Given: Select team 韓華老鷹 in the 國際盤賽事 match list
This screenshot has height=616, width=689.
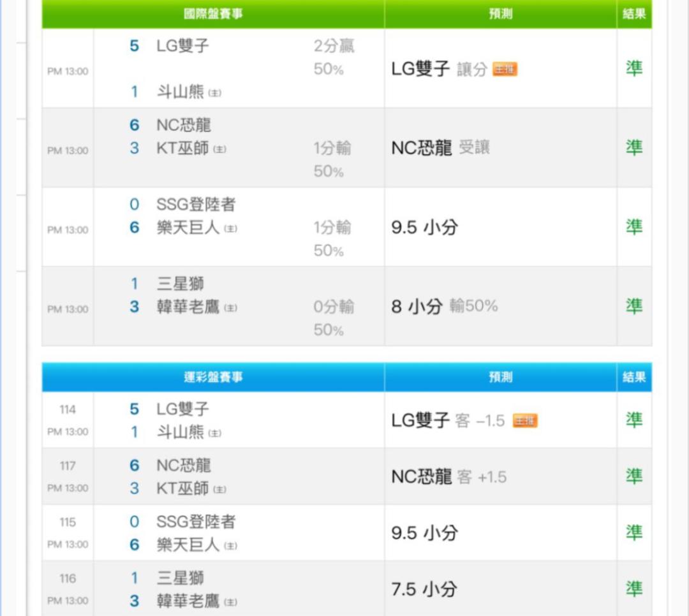Looking at the screenshot, I should click(x=188, y=307).
